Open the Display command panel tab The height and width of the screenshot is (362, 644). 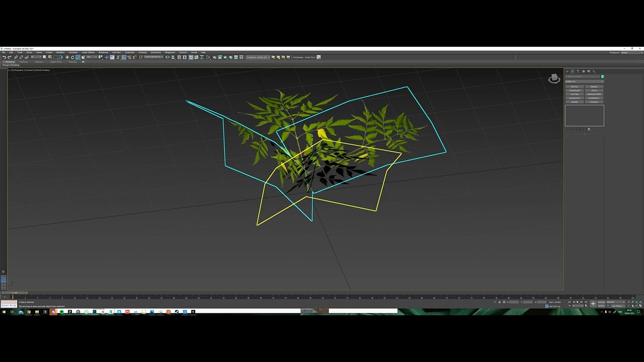(589, 71)
